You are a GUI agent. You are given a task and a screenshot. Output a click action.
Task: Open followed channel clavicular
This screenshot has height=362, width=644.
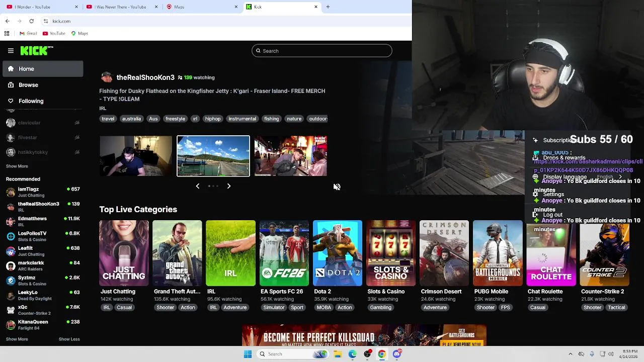43,123
